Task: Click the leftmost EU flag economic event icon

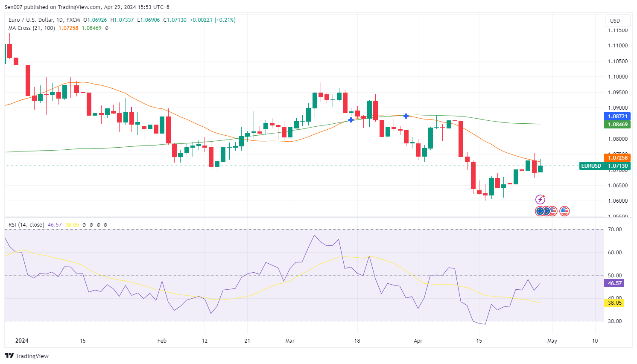Action: click(540, 211)
